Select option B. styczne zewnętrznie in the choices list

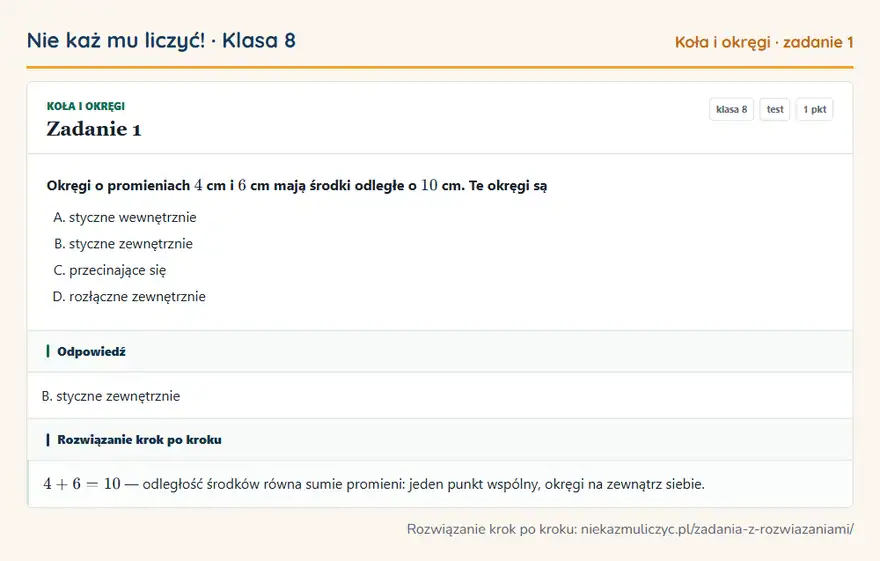click(123, 243)
